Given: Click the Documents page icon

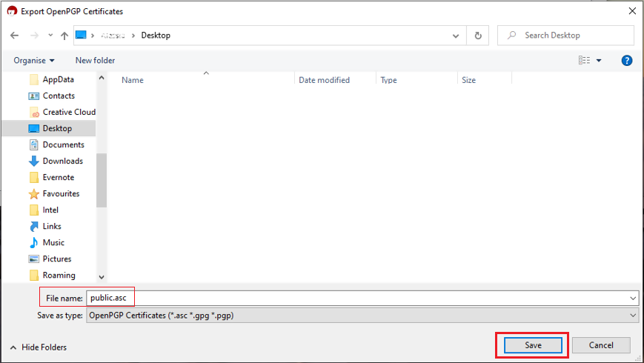Looking at the screenshot, I should (x=33, y=144).
